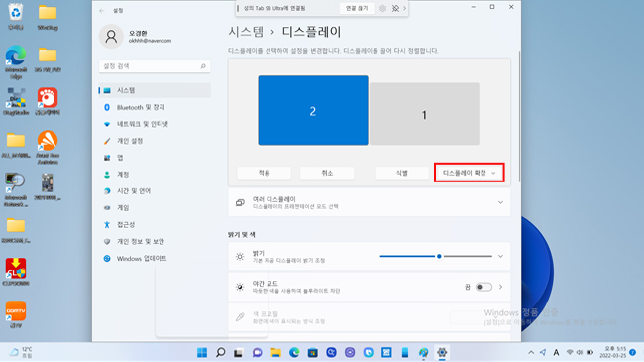644x362 pixels.
Task: Open File Explorer from the taskbar
Action: 275,352
